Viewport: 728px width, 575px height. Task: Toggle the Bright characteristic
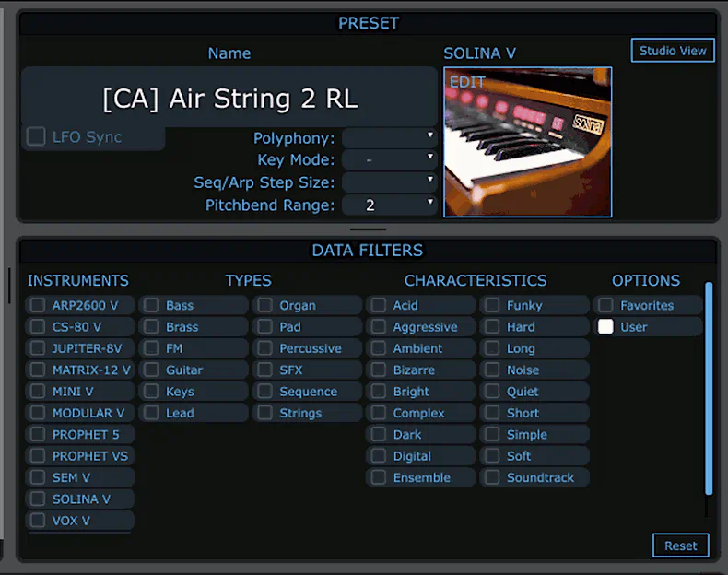(x=379, y=392)
